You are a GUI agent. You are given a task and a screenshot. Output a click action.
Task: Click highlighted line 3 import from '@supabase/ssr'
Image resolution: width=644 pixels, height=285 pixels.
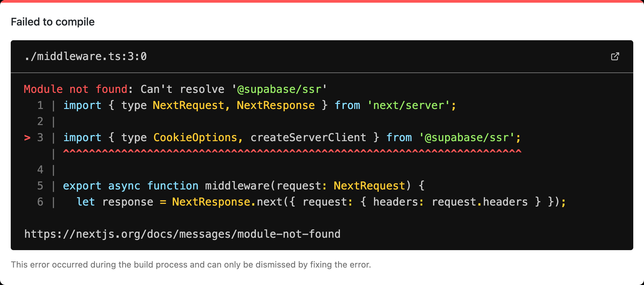coord(292,137)
